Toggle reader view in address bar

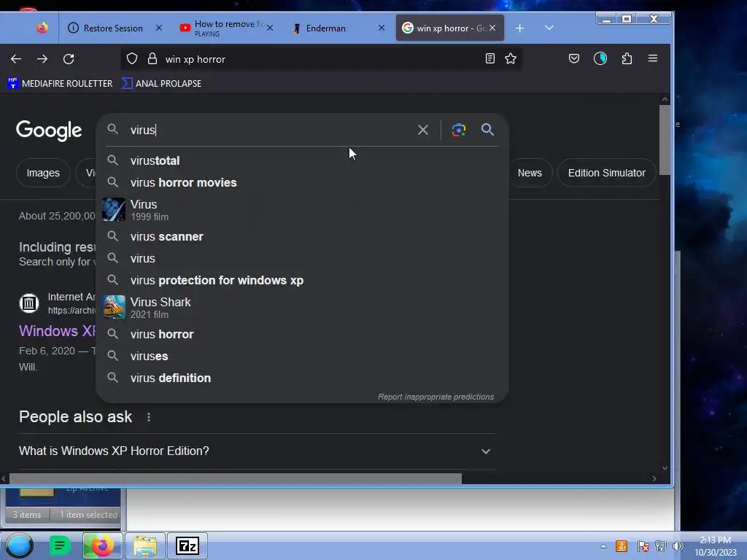(x=489, y=58)
